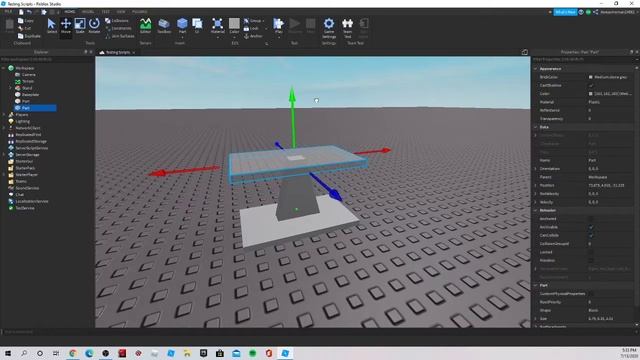The height and width of the screenshot is (360, 640).
Task: Switch to the HOME ribbon tab
Action: 70,12
